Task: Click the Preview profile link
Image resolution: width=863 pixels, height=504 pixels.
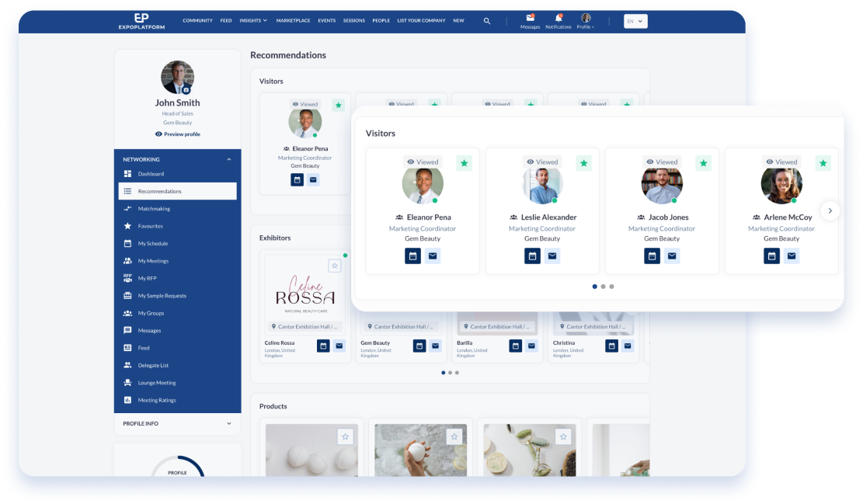Action: tap(177, 134)
